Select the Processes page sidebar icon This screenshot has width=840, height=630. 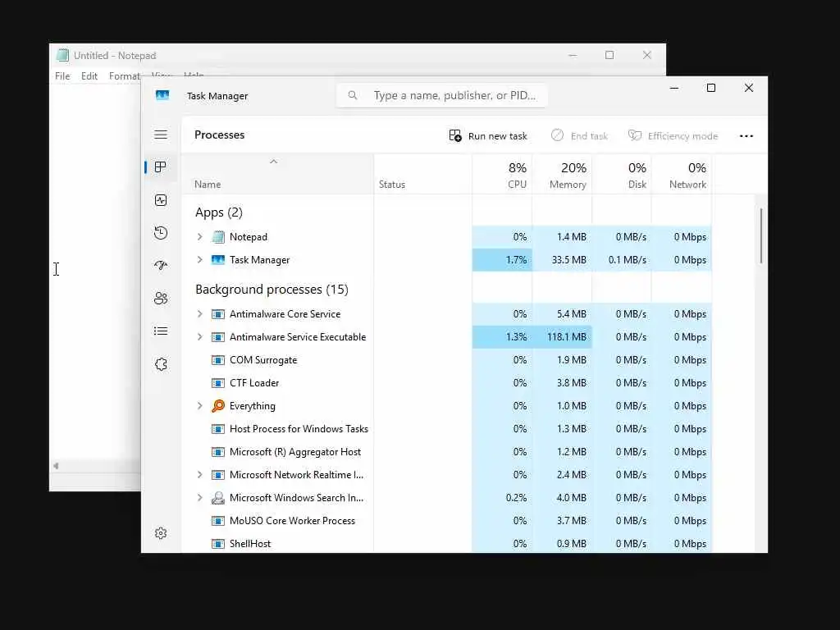[x=161, y=167]
